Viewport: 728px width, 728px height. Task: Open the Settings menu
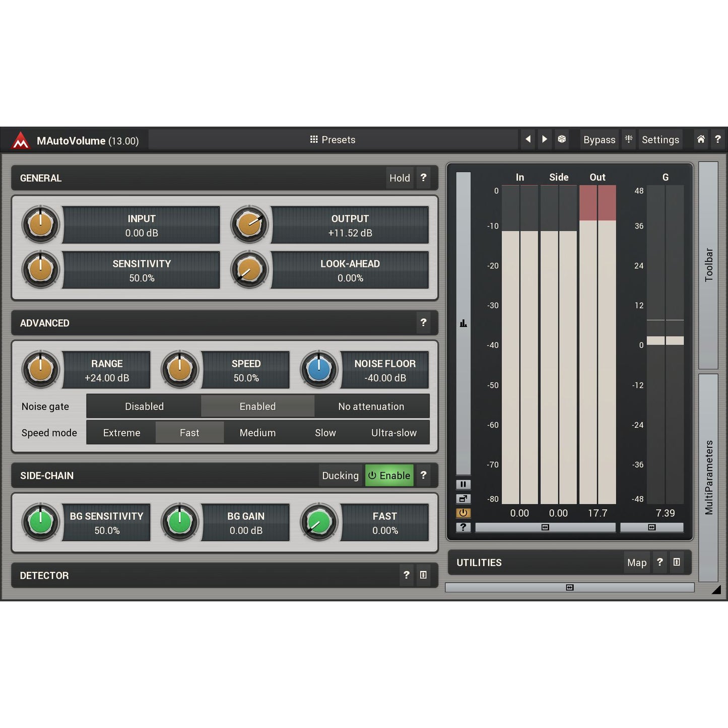(x=660, y=140)
